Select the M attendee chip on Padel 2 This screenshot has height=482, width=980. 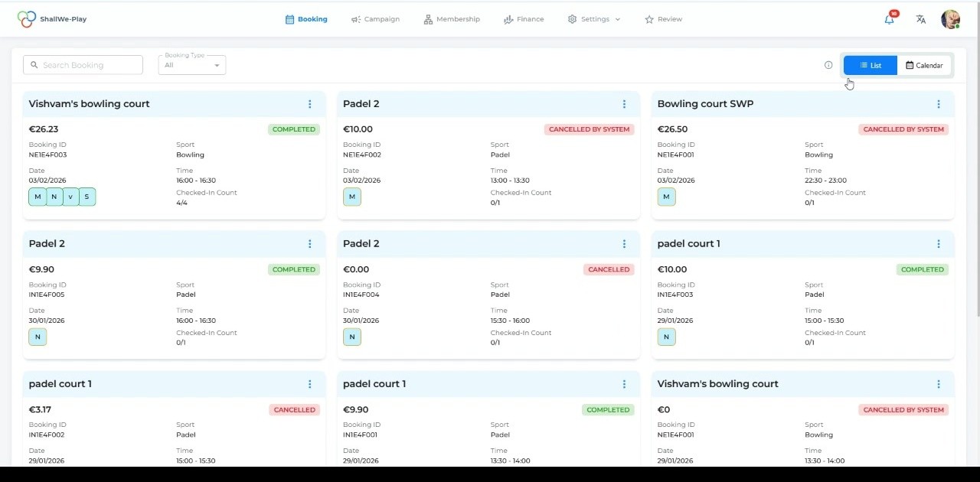tap(352, 197)
